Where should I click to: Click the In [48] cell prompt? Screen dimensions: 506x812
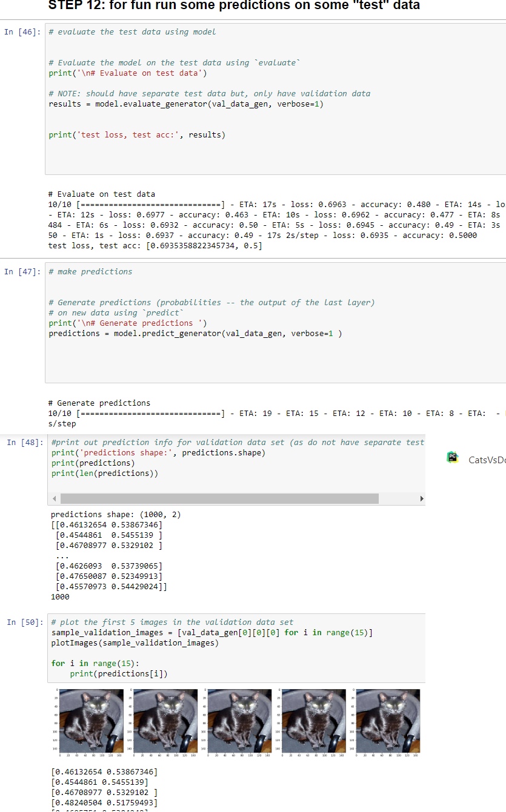[24, 443]
